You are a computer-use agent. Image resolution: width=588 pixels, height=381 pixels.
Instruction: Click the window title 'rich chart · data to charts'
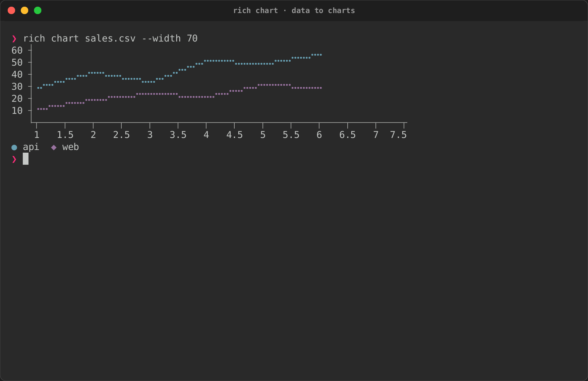pos(294,11)
